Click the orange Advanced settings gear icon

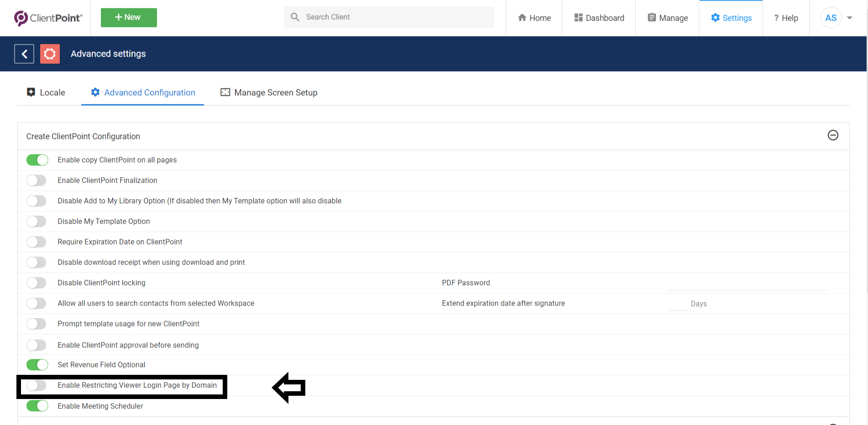pyautogui.click(x=50, y=54)
